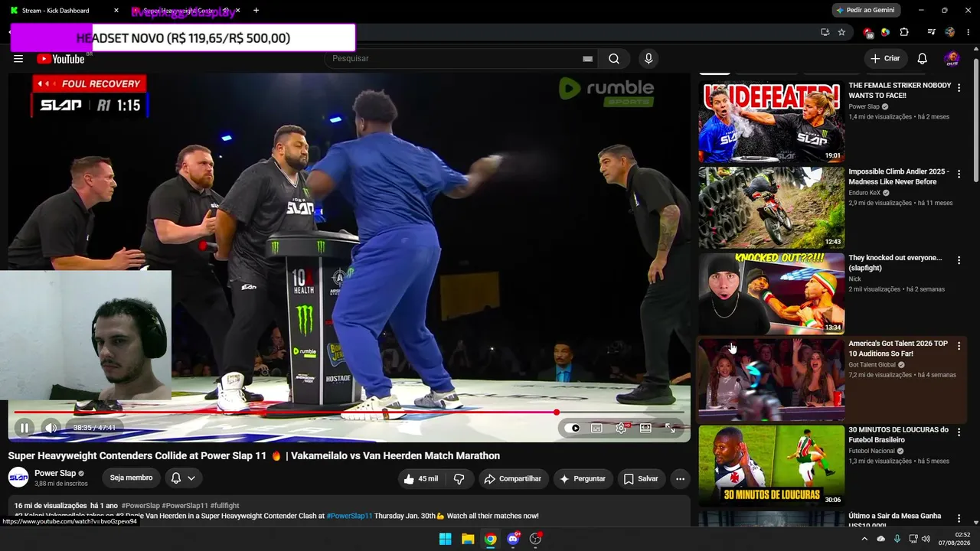
Task: Seek using the video progress bar
Action: click(x=349, y=412)
